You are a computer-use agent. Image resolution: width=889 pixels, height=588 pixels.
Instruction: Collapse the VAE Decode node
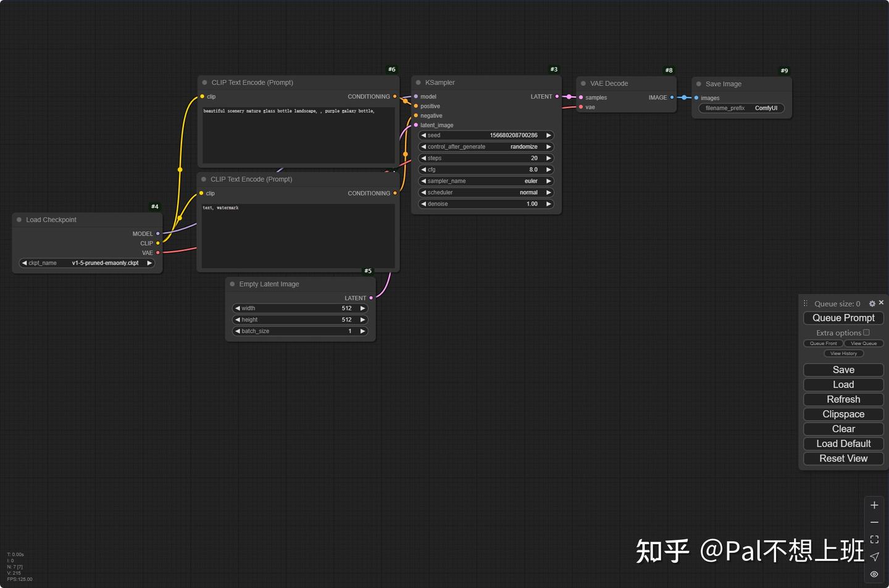click(x=585, y=83)
